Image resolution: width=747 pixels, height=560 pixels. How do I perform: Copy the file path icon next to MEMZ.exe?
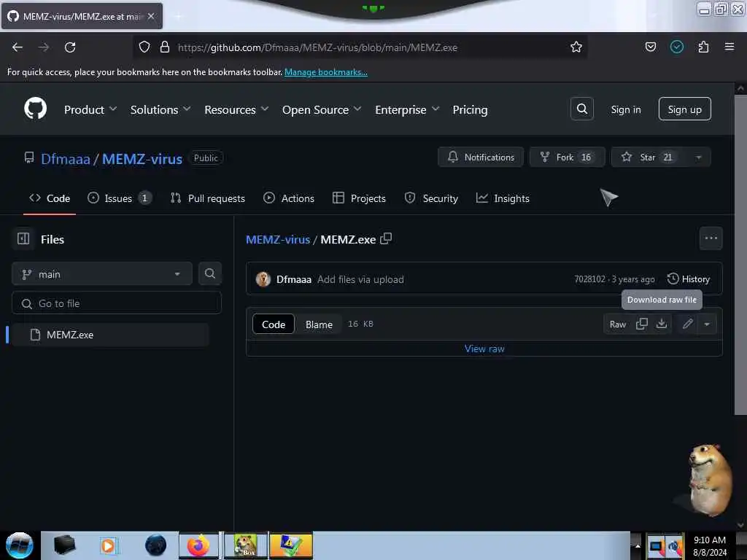click(386, 238)
